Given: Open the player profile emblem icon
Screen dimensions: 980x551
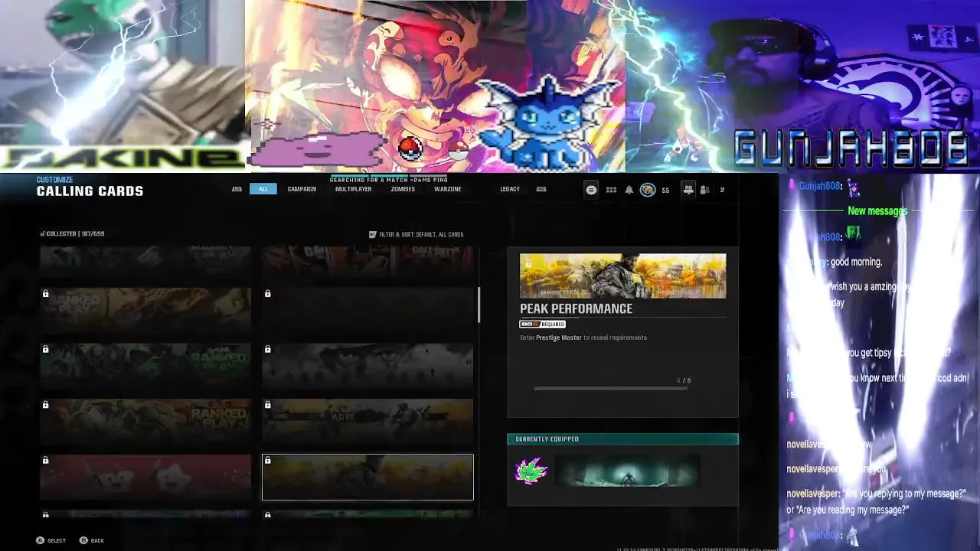Looking at the screenshot, I should click(648, 190).
